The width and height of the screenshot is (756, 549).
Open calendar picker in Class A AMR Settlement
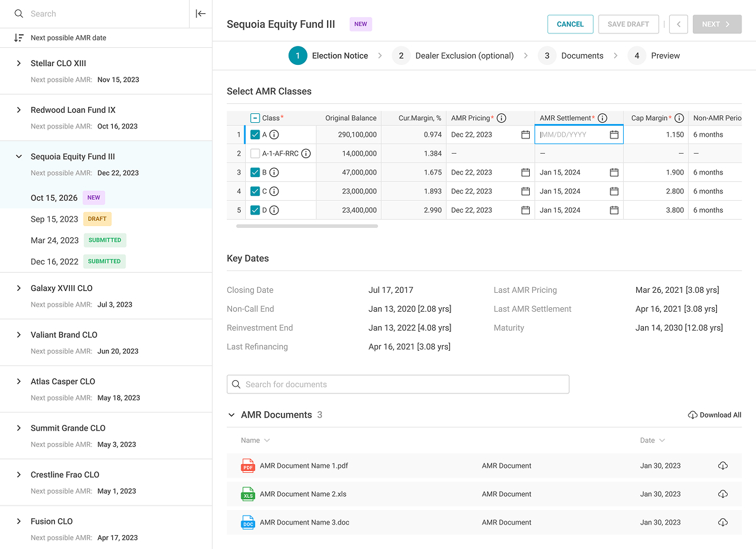click(x=614, y=135)
